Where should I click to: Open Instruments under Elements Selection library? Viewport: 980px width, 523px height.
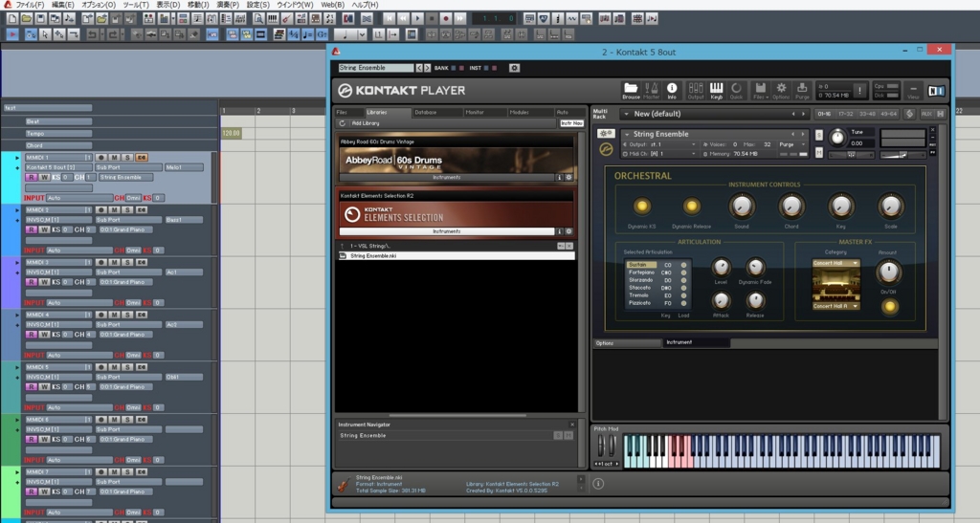pos(447,231)
